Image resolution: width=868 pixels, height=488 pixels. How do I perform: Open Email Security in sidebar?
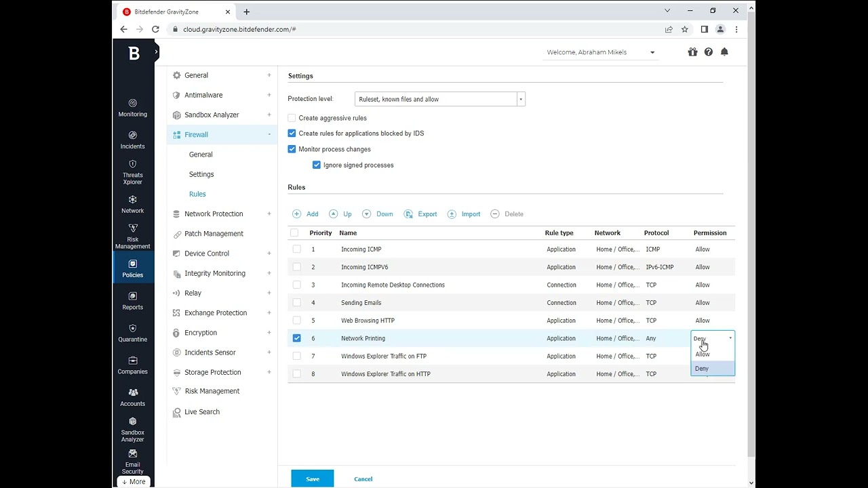pyautogui.click(x=133, y=462)
